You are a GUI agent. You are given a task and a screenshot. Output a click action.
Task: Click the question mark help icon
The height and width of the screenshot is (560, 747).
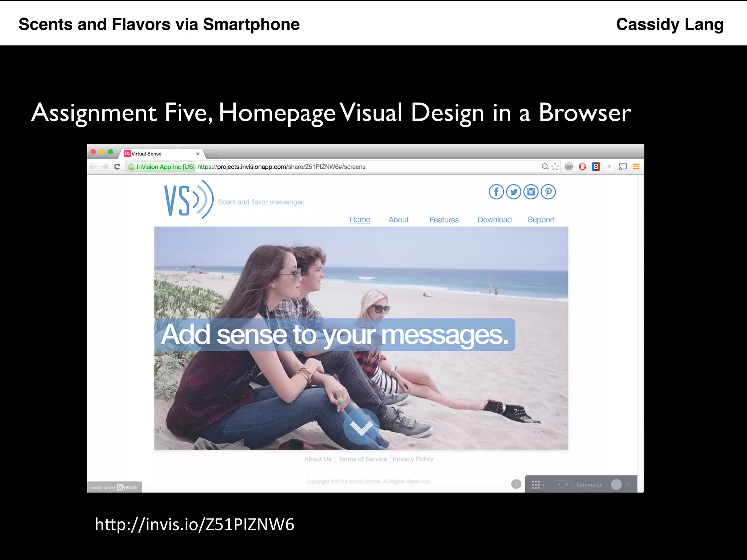click(x=516, y=484)
